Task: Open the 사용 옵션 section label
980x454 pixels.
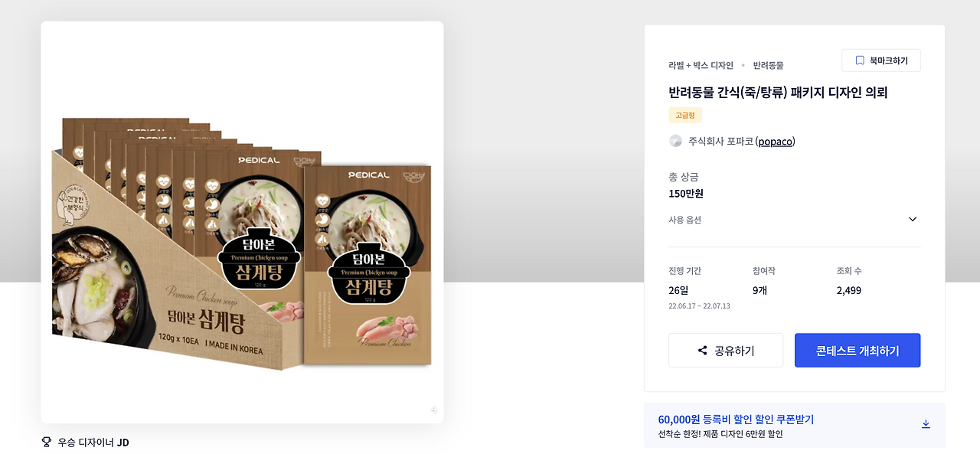Action: [684, 220]
